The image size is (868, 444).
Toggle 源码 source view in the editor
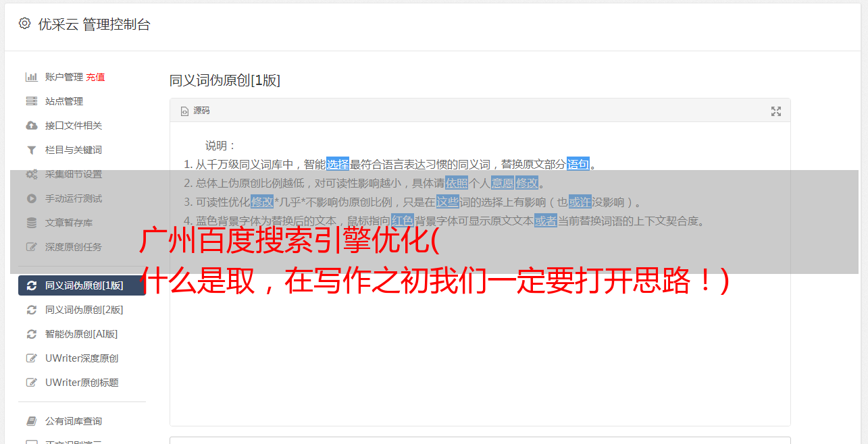[195, 111]
